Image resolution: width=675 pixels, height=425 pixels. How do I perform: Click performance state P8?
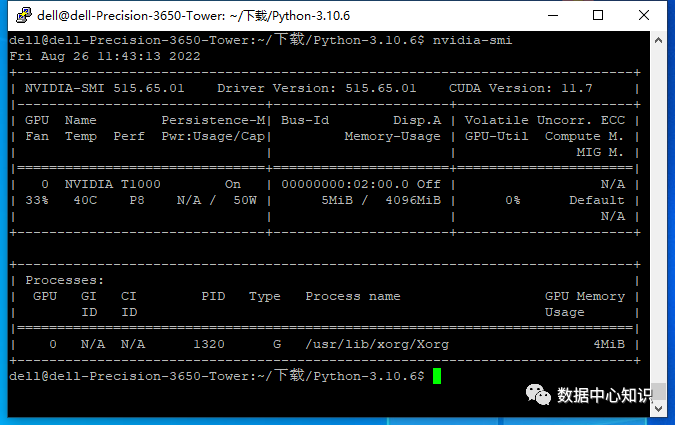coord(137,200)
